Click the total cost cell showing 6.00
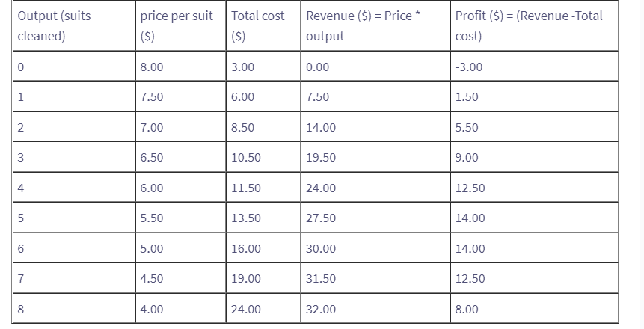Screen dimensions: 644x329 [x=262, y=97]
